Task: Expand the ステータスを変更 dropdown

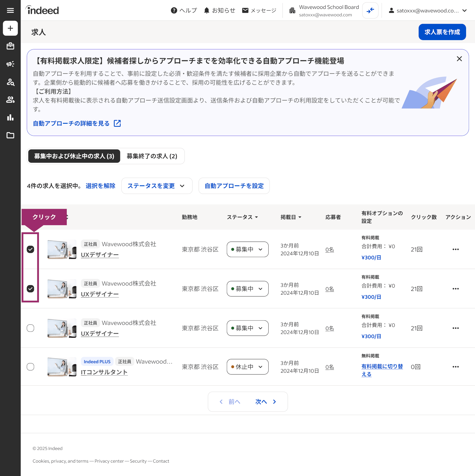Action: pyautogui.click(x=156, y=186)
